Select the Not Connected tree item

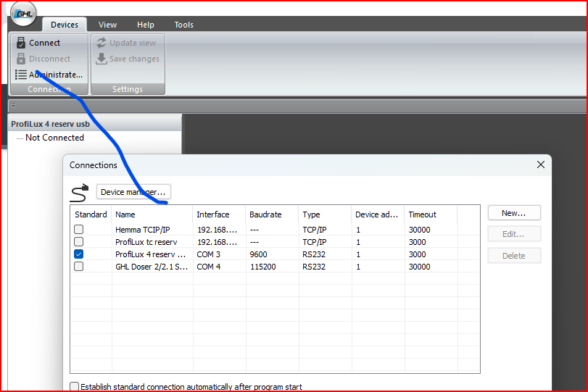click(55, 138)
